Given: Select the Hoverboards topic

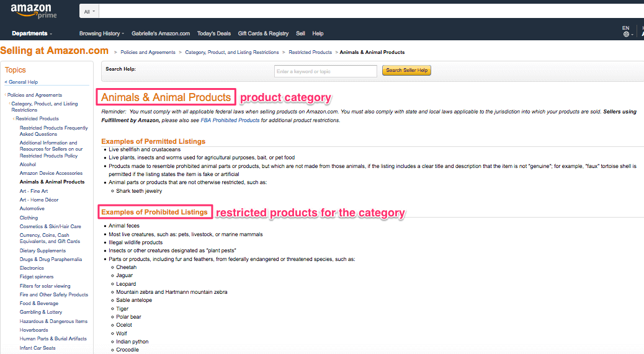Looking at the screenshot, I should coord(34,330).
